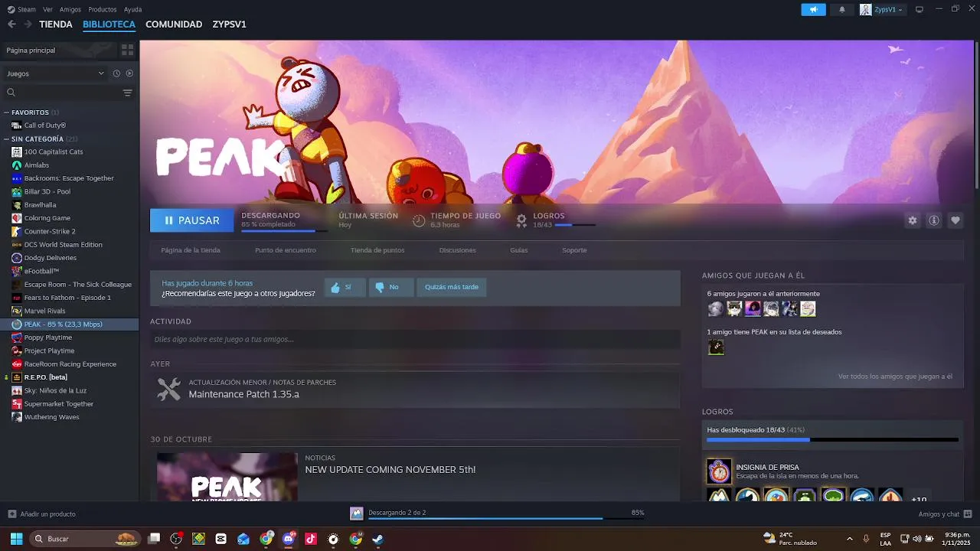Screen dimensions: 980x551
Task: Open Ver todos los amigos link
Action: tap(895, 377)
